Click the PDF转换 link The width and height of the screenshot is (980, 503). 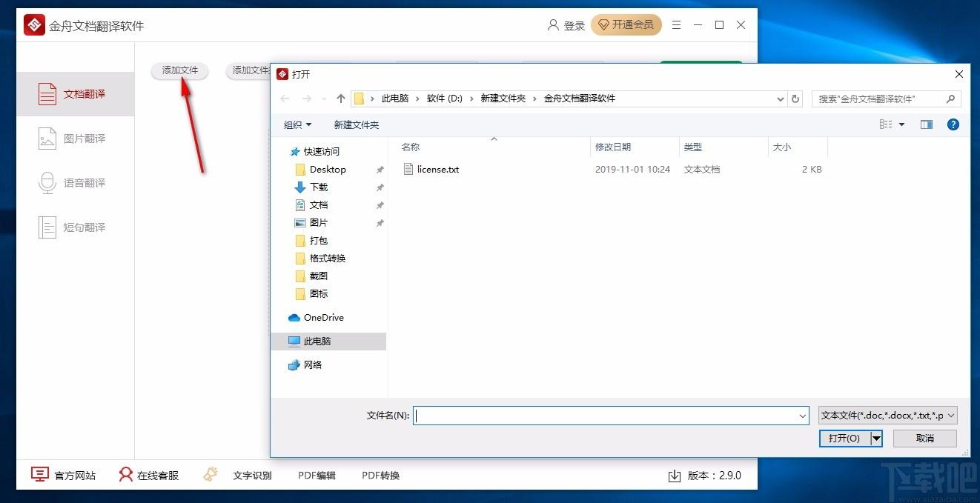[x=380, y=476]
